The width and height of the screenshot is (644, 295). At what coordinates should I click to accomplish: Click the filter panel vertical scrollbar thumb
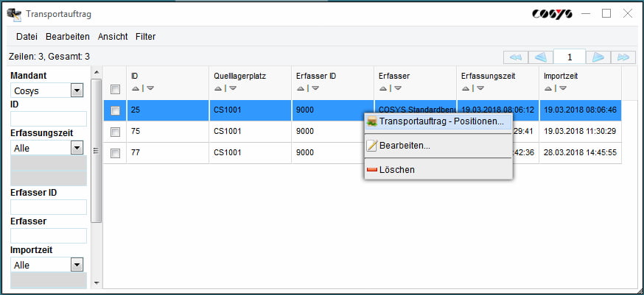click(97, 151)
